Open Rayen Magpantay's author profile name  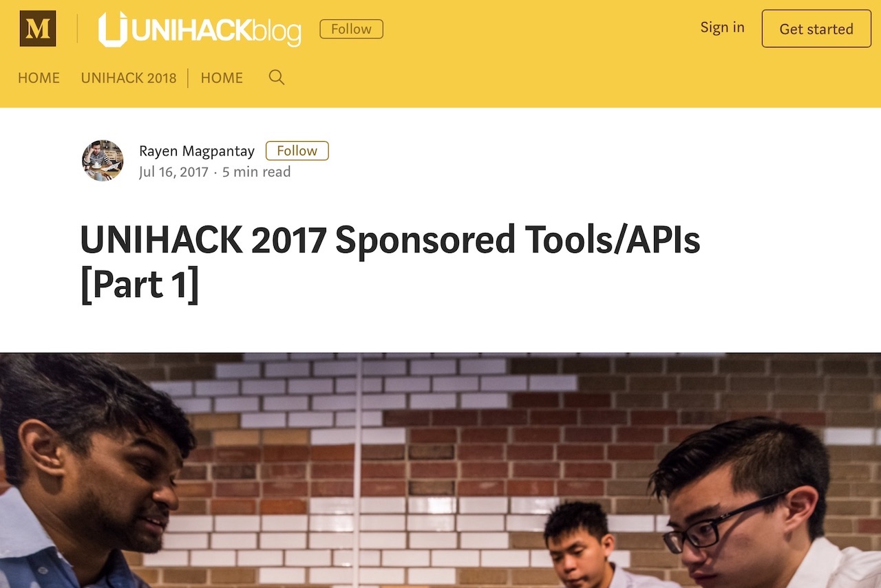[197, 151]
